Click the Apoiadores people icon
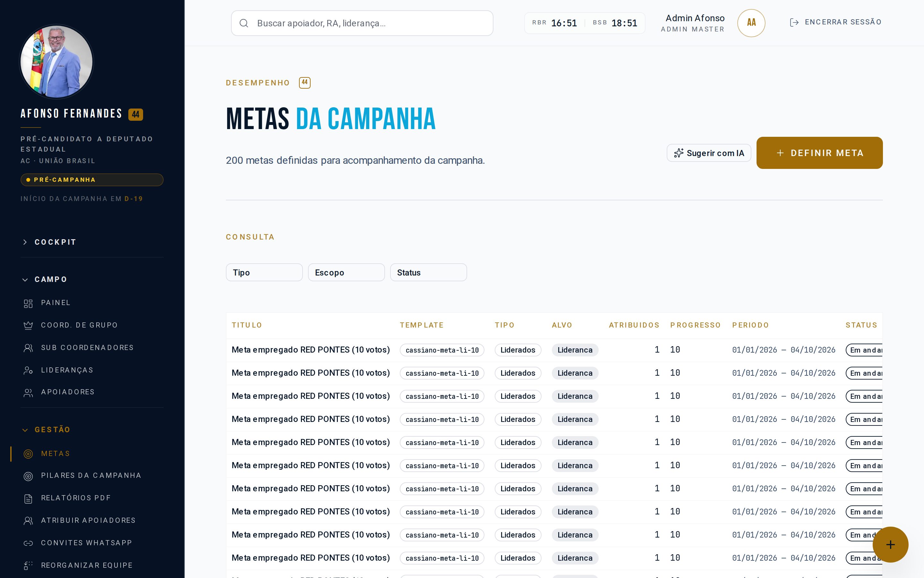 28,393
